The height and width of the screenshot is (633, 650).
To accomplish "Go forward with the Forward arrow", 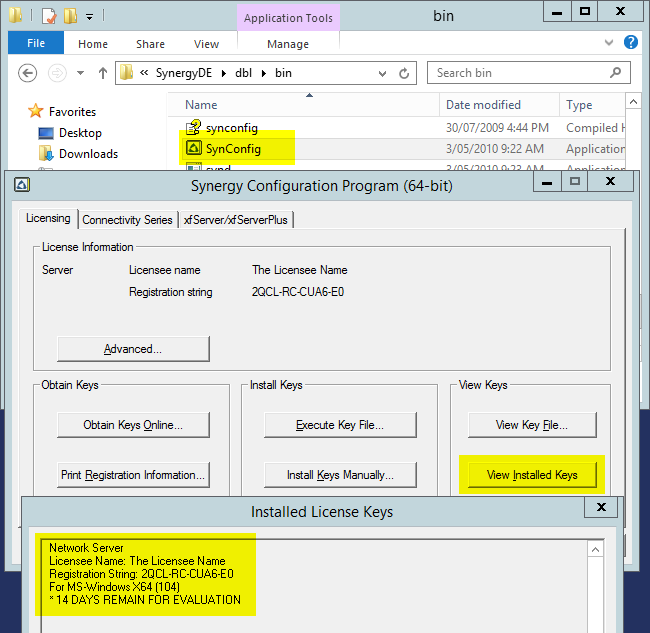I will pos(57,73).
